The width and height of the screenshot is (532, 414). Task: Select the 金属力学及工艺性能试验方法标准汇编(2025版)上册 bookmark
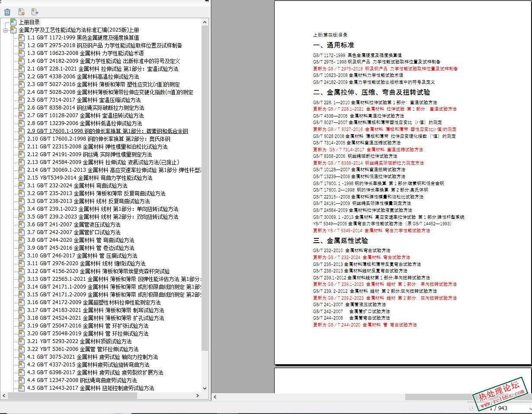79,30
